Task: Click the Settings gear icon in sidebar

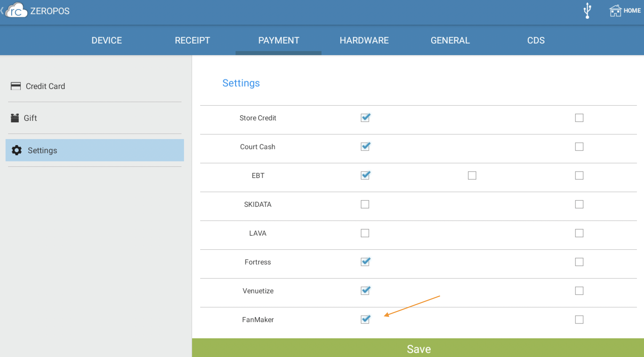Action: [x=17, y=150]
